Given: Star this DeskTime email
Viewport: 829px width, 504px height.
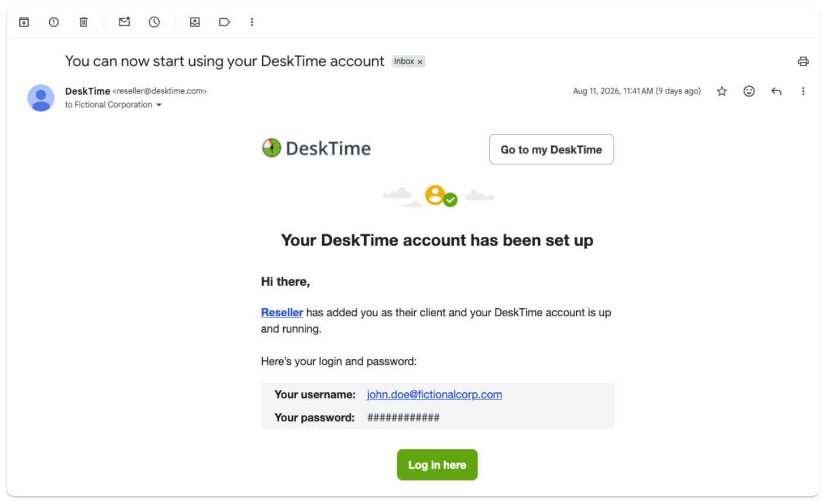Looking at the screenshot, I should pos(722,91).
